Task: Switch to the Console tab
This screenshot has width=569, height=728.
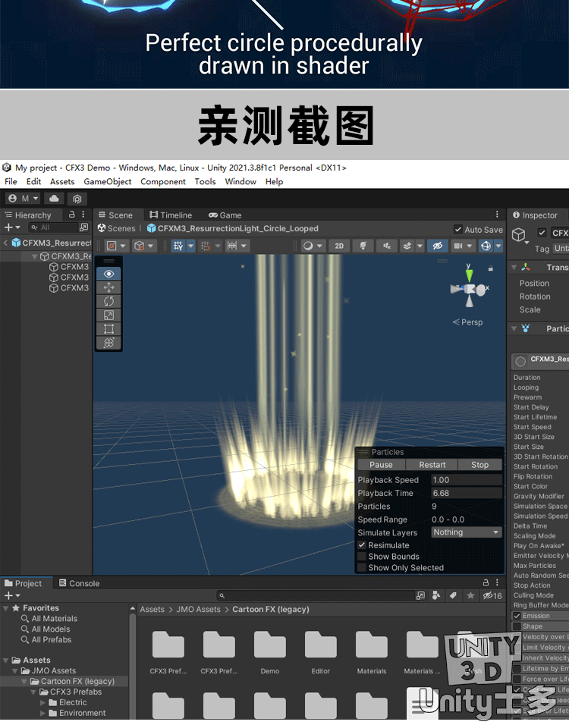Action: [79, 583]
